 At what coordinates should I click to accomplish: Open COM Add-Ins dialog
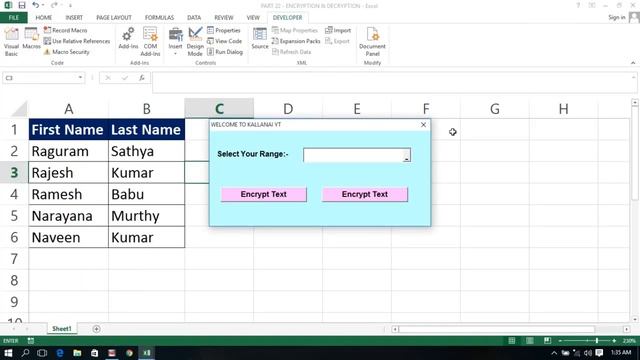pos(150,42)
